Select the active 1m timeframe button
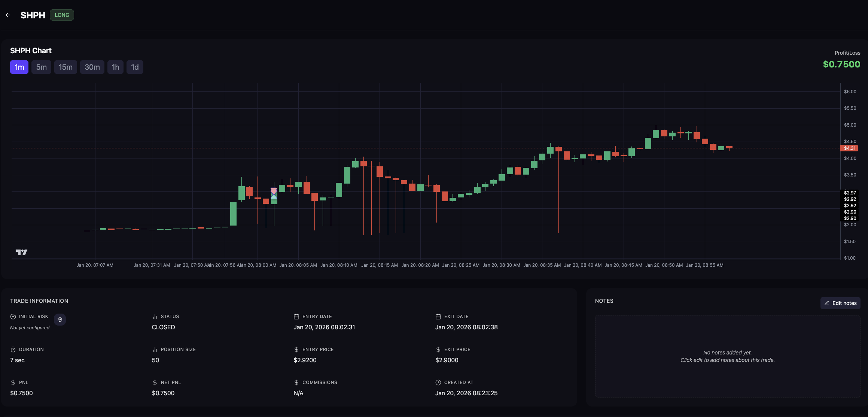The image size is (868, 417). tap(19, 67)
